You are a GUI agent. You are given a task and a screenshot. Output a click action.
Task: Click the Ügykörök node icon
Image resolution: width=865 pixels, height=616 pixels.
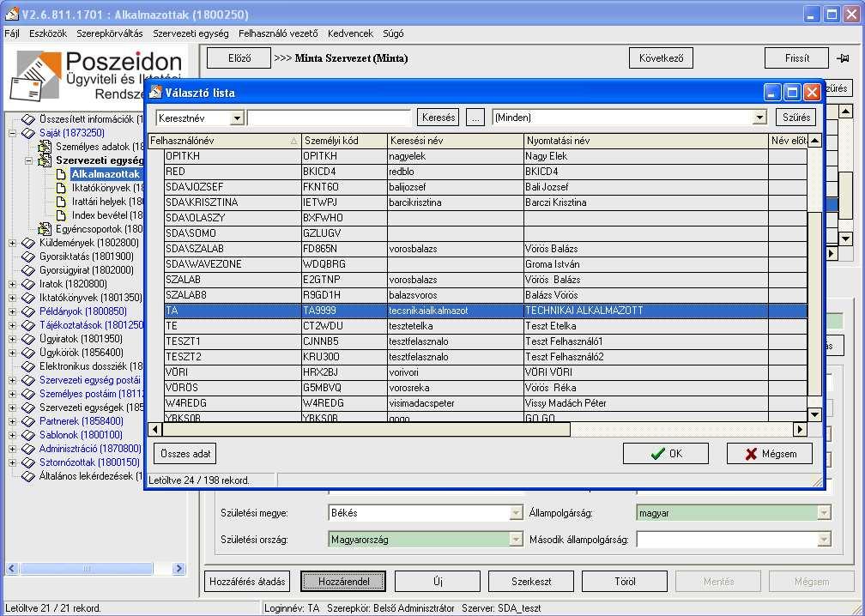[x=28, y=353]
